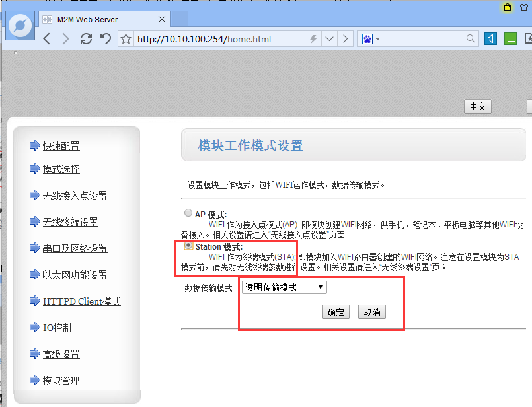Click the green crop screenshot icon

tap(510, 39)
